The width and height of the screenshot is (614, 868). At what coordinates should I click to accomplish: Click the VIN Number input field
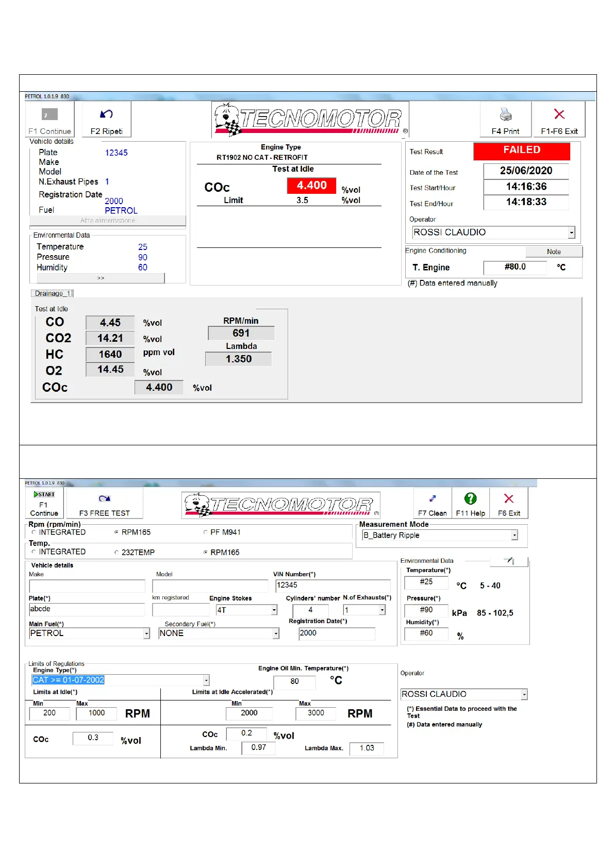(333, 585)
